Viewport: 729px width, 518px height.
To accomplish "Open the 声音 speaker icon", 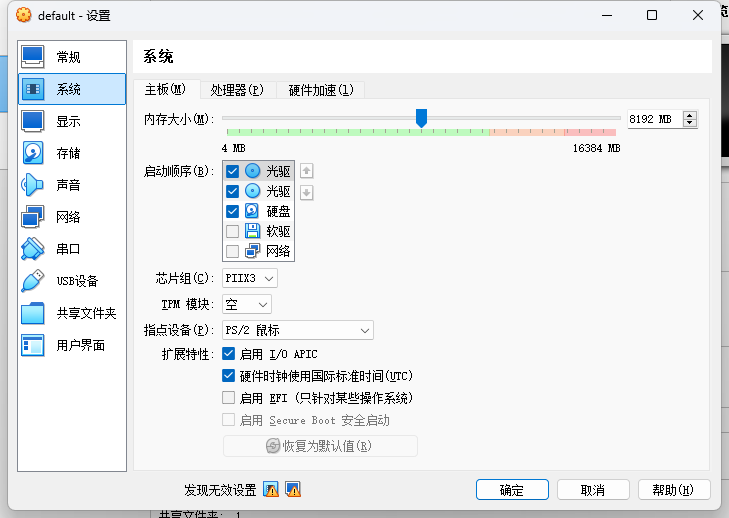I will click(33, 185).
